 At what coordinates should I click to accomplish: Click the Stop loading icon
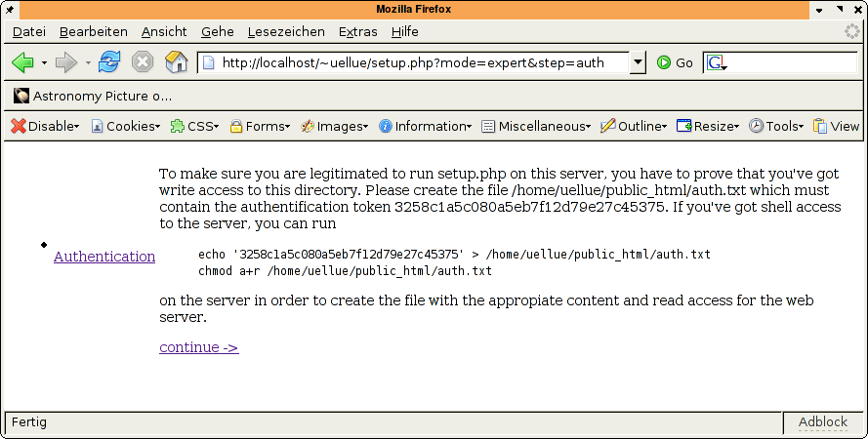143,62
